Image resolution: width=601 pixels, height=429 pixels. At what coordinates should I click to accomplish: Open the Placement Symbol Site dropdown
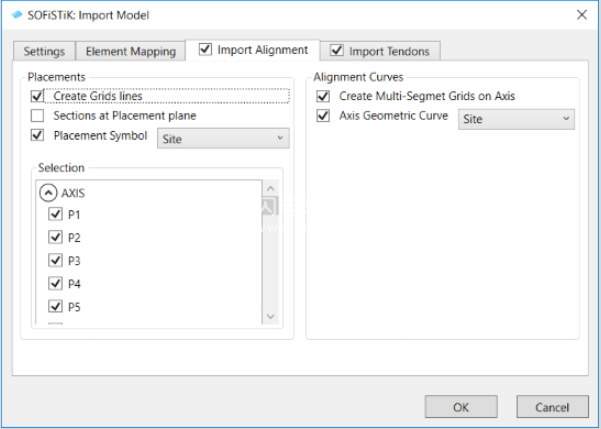pyautogui.click(x=223, y=138)
